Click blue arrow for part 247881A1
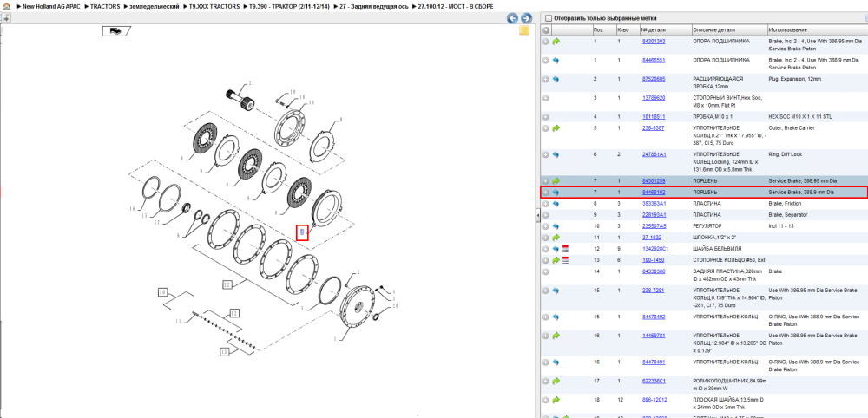The height and width of the screenshot is (418, 868). [556, 155]
